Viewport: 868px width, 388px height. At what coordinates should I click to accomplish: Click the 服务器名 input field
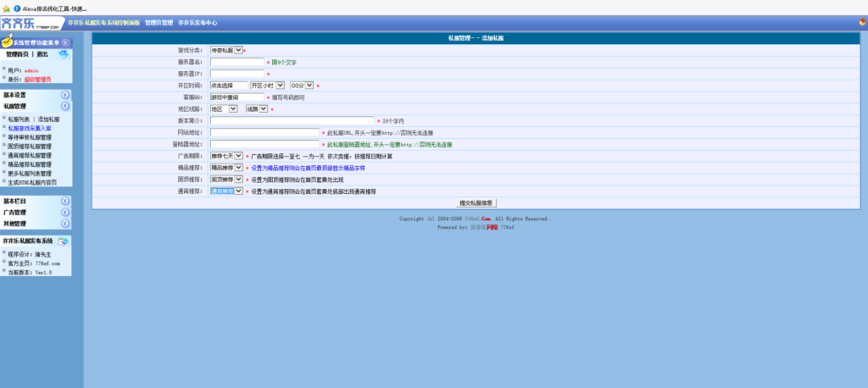(x=237, y=62)
